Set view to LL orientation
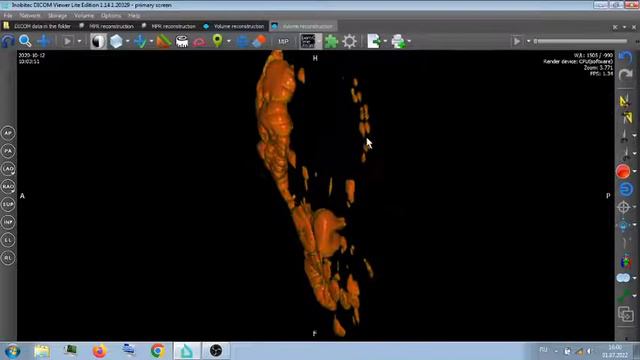 (8, 240)
